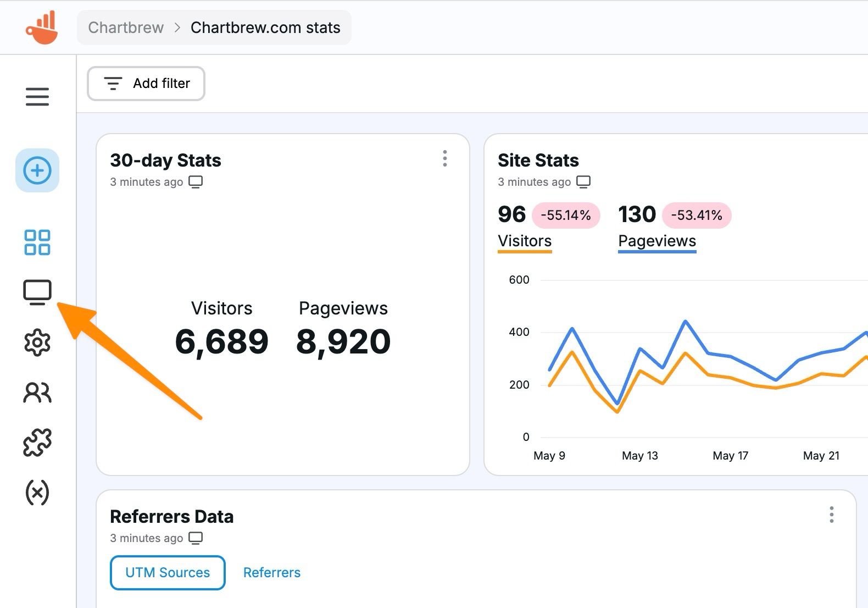Toggle the Pageviews series in Site Stats
This screenshot has width=868, height=608.
click(x=657, y=241)
